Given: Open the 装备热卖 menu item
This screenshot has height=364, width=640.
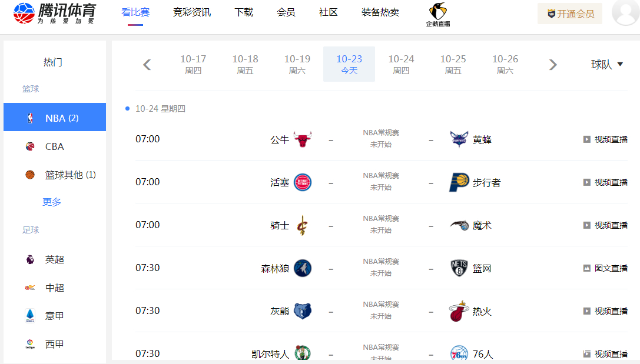Looking at the screenshot, I should (380, 12).
